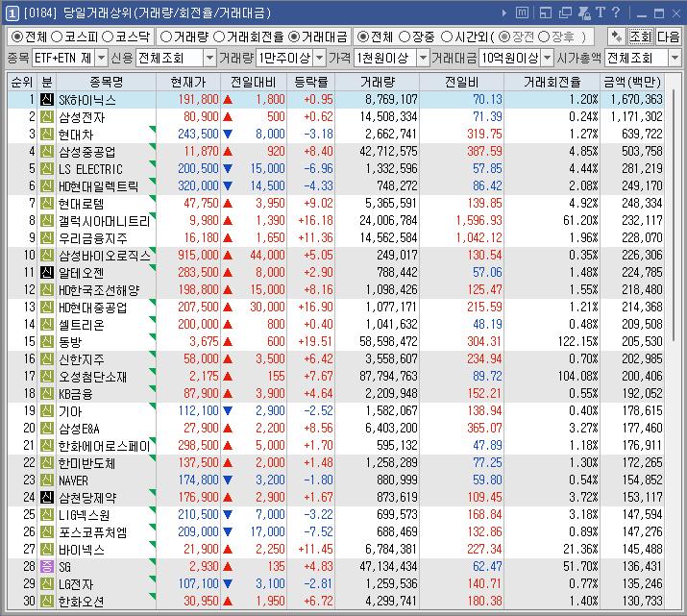Select the 시간외 radio button
Viewport: 687px width, 616px height.
(446, 37)
